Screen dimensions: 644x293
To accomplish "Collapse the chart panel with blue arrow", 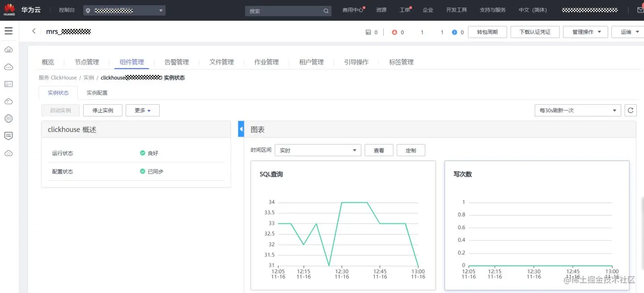I will [241, 129].
